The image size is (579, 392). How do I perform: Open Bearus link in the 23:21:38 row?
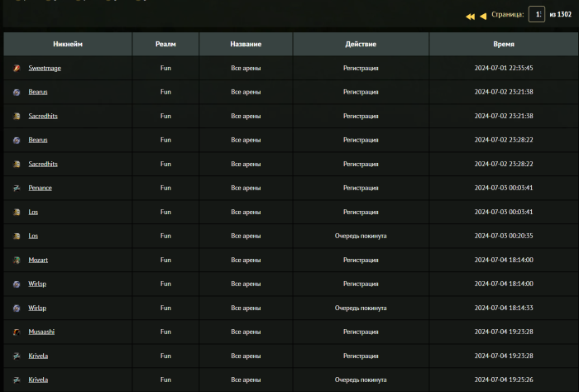(38, 92)
